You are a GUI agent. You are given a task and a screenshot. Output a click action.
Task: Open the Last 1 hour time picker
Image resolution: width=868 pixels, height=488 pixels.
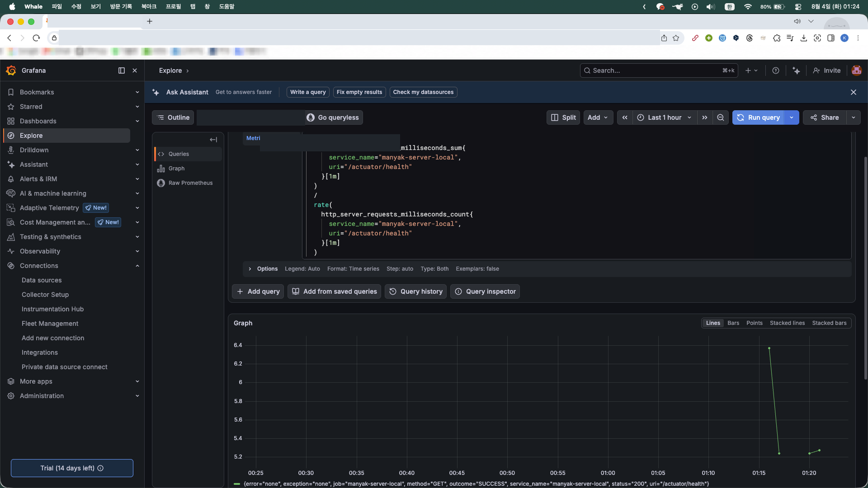[665, 117]
